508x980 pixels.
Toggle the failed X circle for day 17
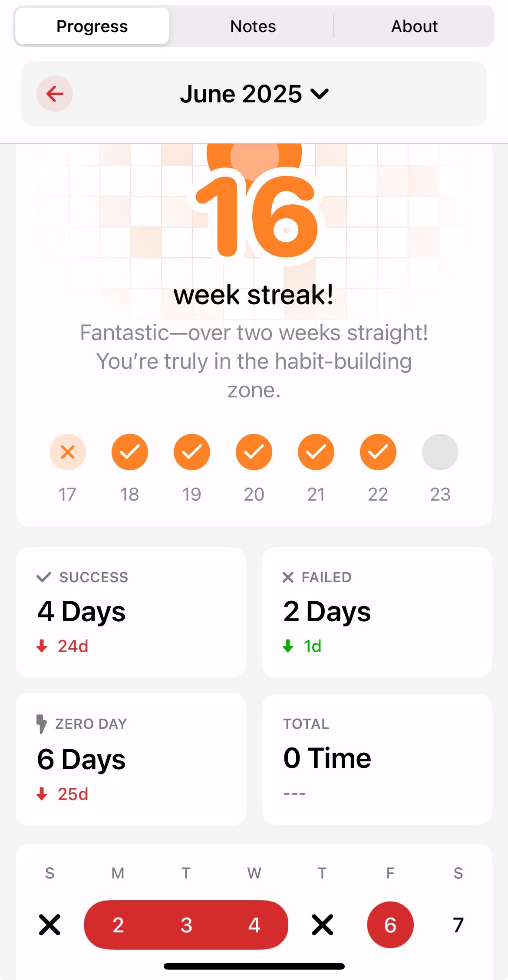(68, 452)
